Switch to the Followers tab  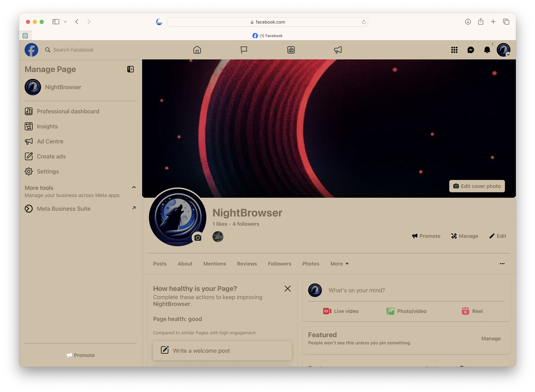tap(280, 264)
